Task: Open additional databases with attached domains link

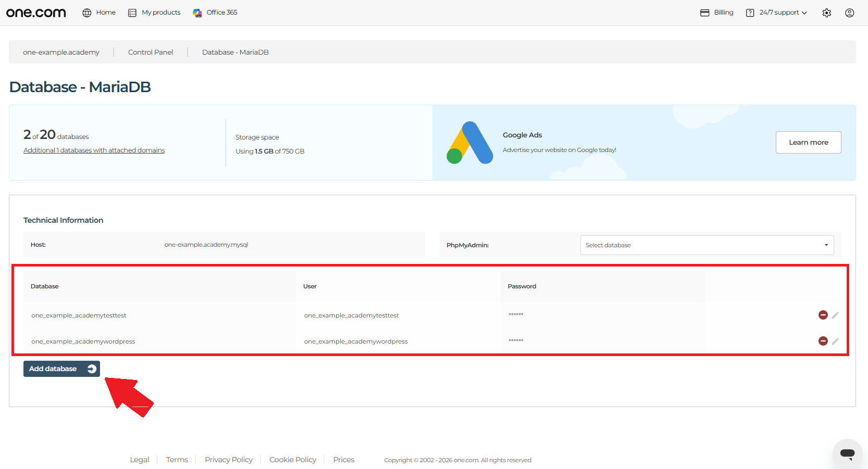Action: point(94,150)
